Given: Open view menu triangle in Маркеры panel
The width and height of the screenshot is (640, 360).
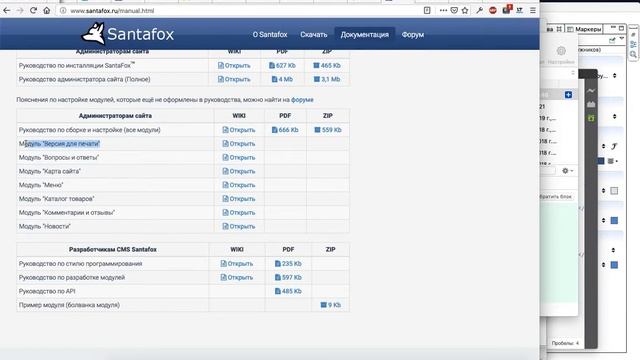Looking at the screenshot, I should click(x=622, y=39).
